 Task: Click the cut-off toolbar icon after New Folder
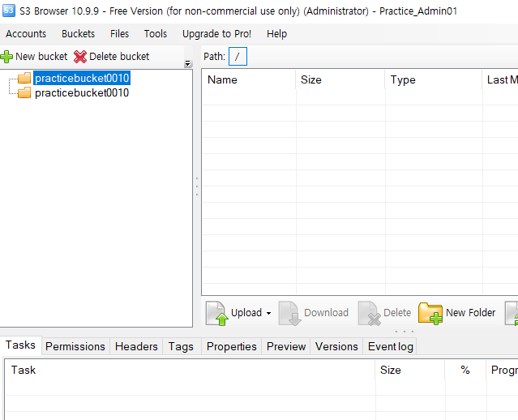click(x=512, y=313)
